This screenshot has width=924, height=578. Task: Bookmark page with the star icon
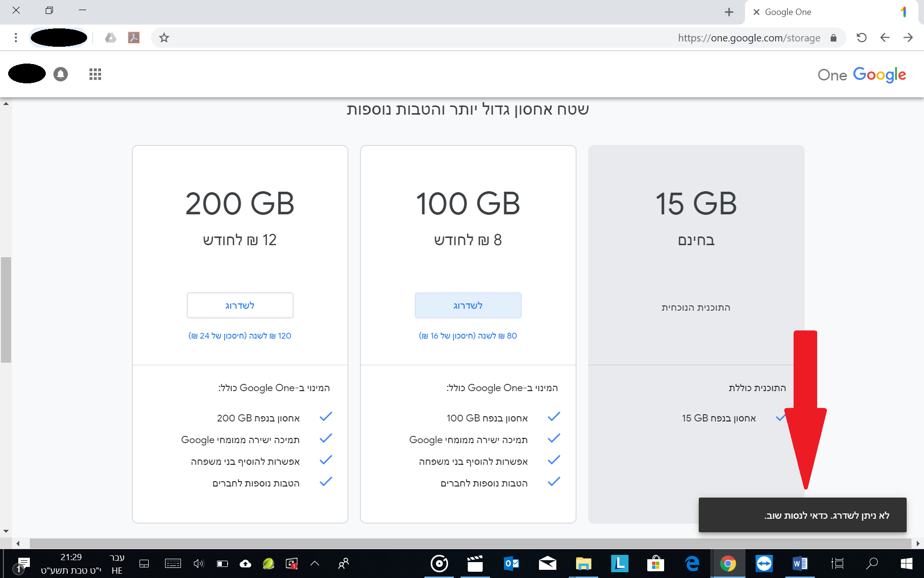tap(164, 38)
